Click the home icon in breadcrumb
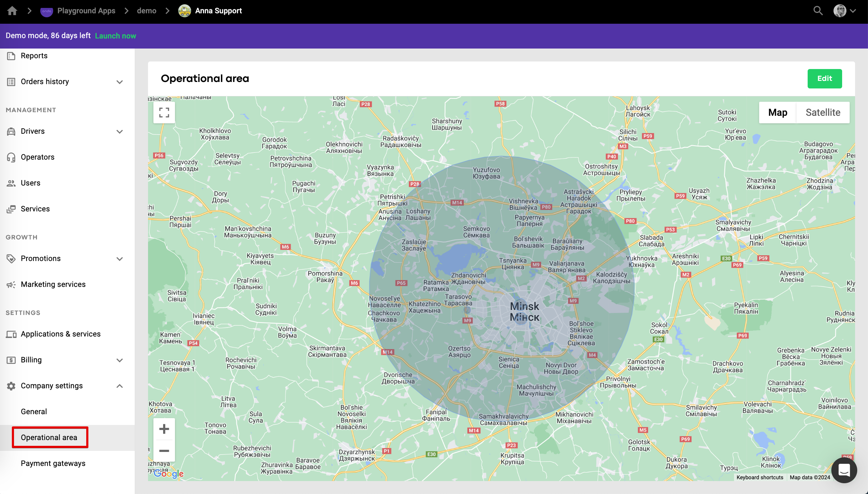Viewport: 868px width, 494px height. point(12,11)
